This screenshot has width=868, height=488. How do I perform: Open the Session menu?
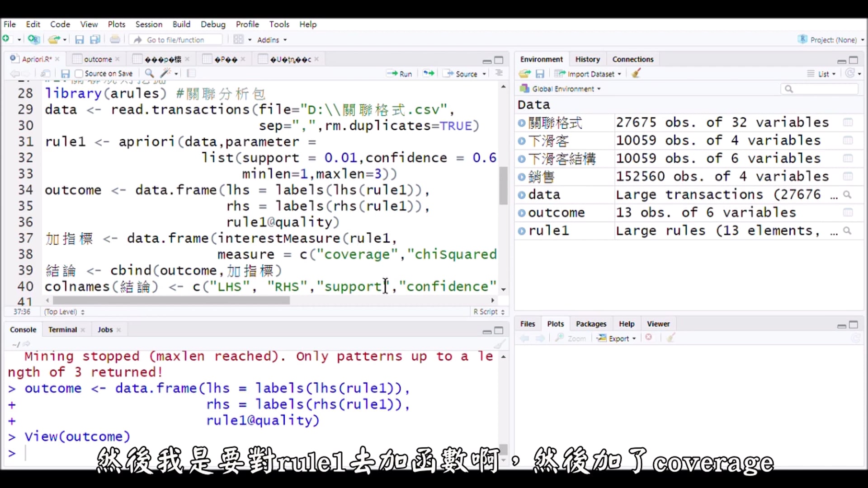149,24
